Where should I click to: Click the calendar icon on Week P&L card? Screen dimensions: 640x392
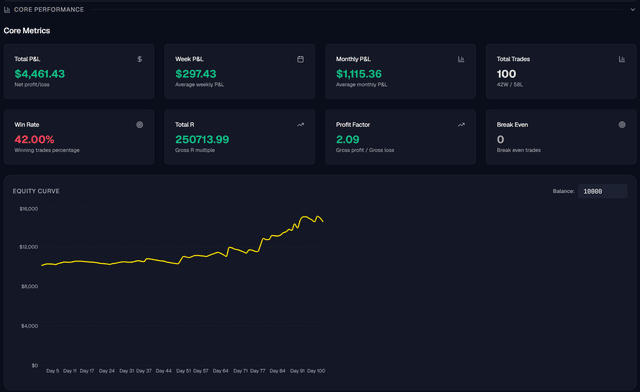click(x=300, y=59)
